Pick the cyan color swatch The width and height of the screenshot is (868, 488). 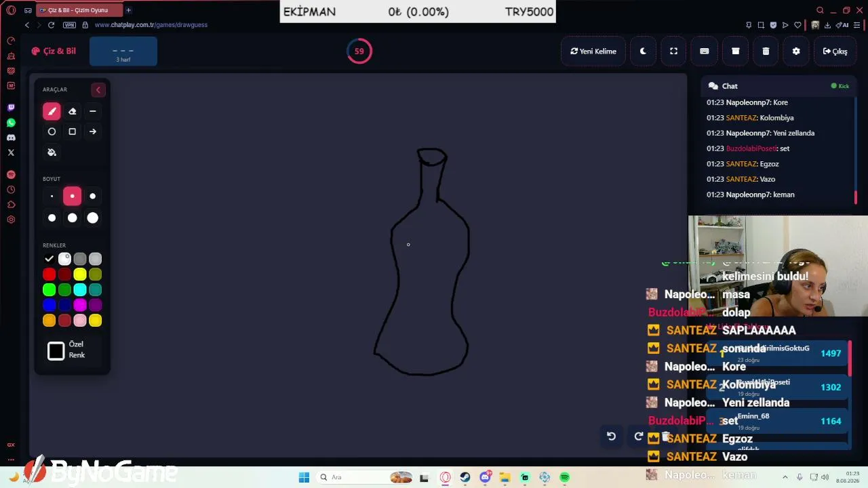pyautogui.click(x=80, y=290)
